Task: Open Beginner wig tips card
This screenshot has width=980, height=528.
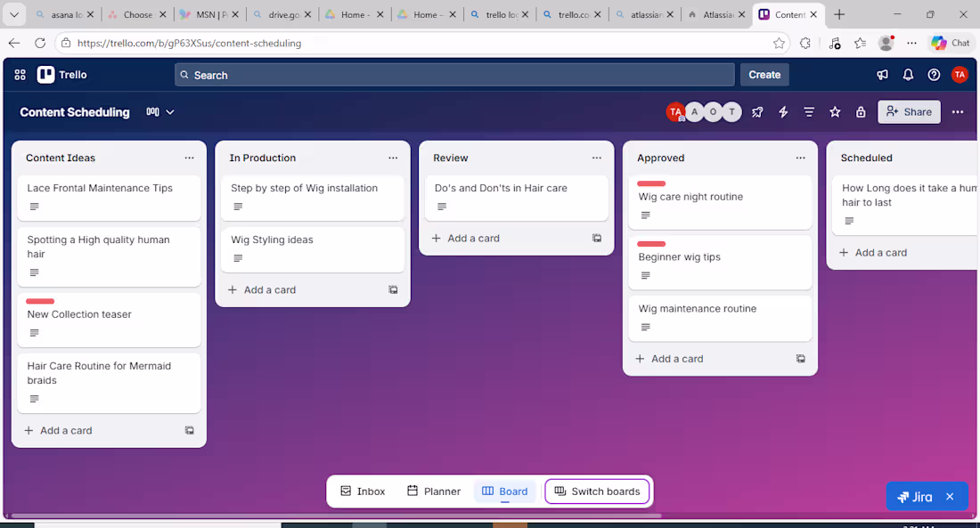Action: 720,263
